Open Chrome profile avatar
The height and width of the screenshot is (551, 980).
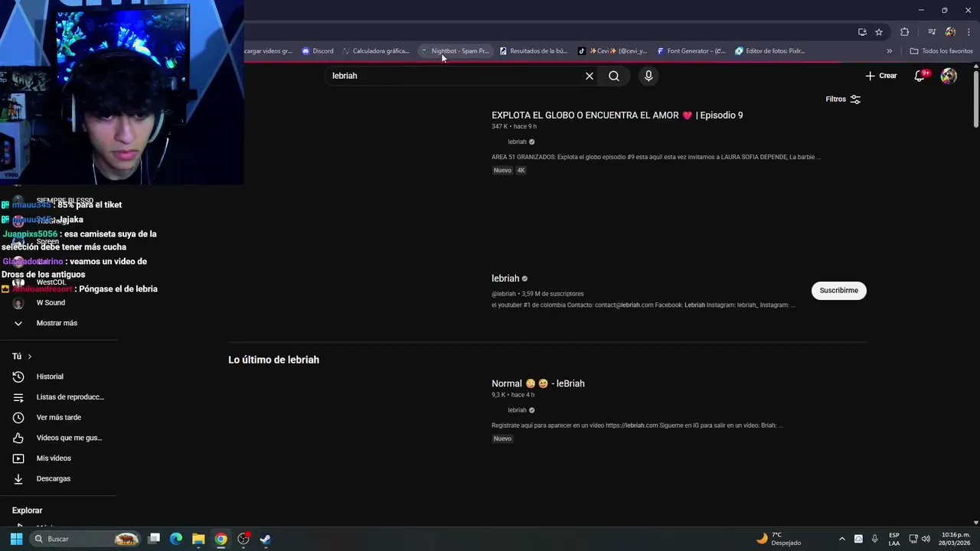coord(950,32)
